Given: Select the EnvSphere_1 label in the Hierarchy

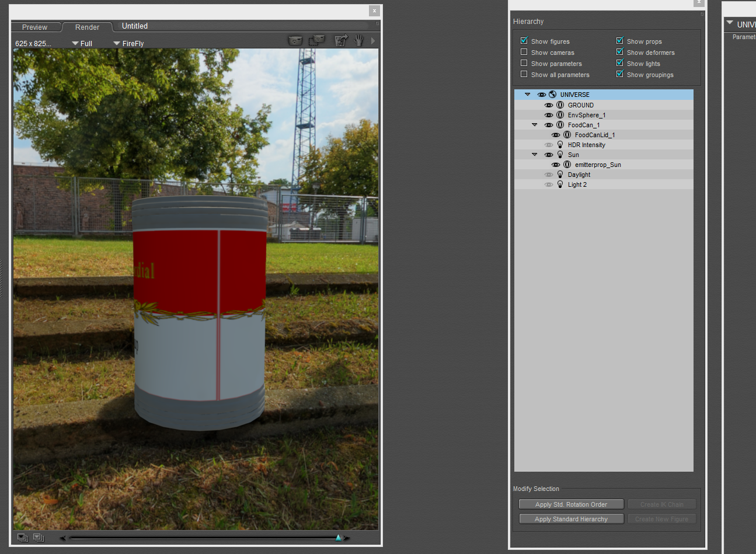Looking at the screenshot, I should click(x=587, y=115).
